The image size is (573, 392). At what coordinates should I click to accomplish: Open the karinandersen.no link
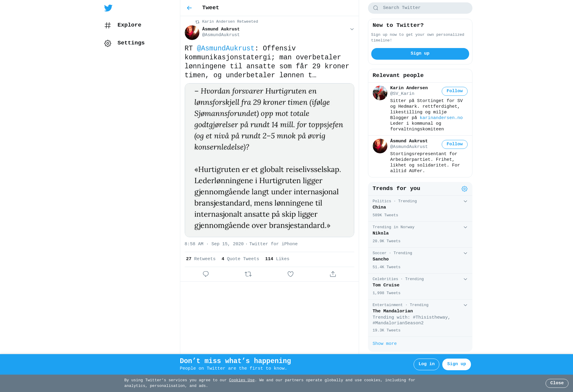(x=441, y=118)
